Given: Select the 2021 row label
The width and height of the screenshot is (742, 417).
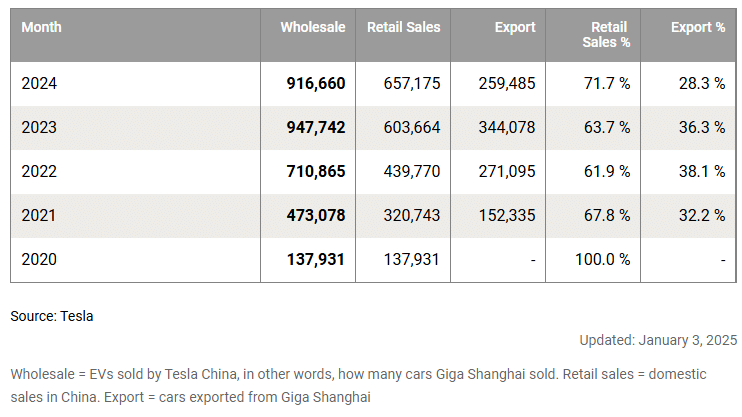Looking at the screenshot, I should click(x=39, y=216).
